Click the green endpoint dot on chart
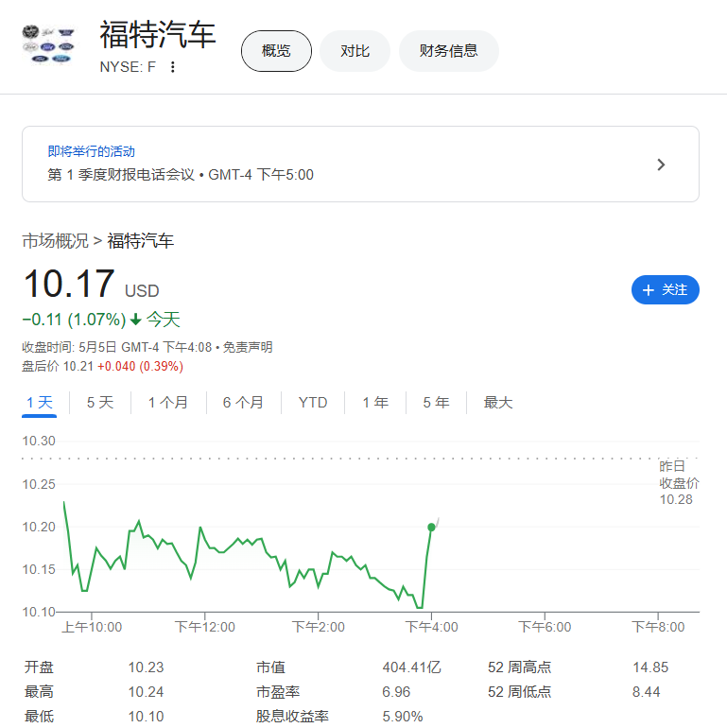 click(x=431, y=527)
